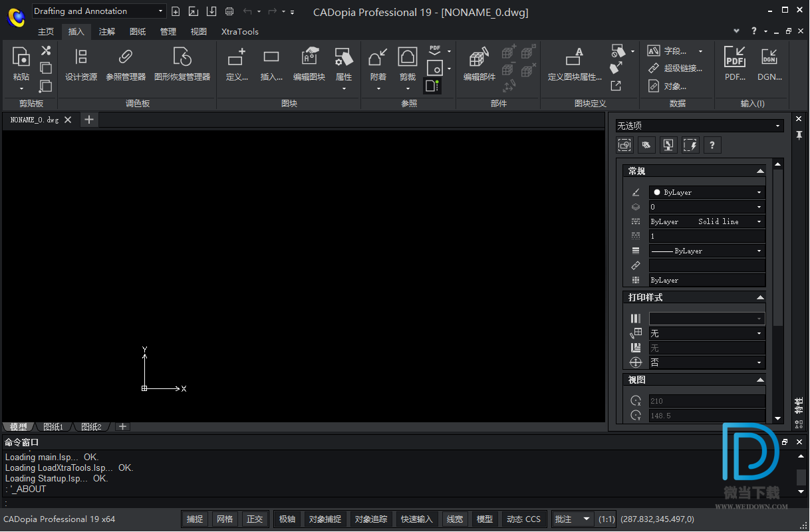Import a PDF file
This screenshot has width=810, height=532.
[735, 65]
